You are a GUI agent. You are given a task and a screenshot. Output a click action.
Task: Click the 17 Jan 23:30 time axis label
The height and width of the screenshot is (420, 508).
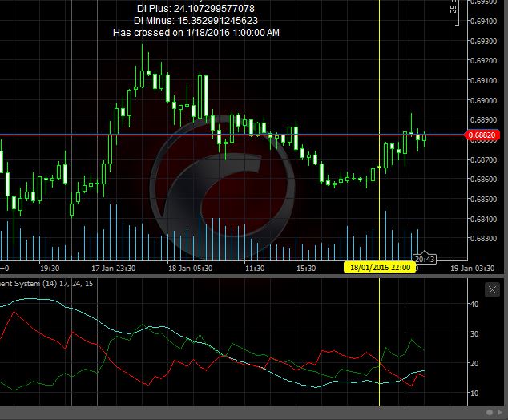[114, 269]
